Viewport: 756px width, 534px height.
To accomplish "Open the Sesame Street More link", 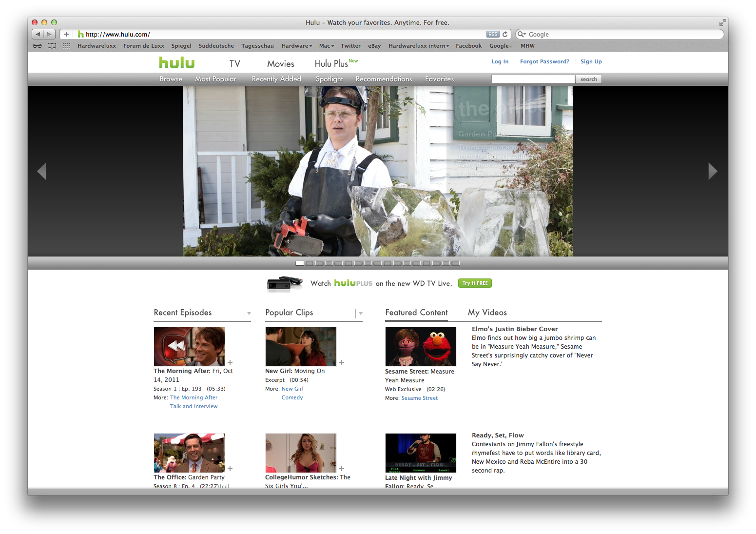I will click(x=419, y=398).
